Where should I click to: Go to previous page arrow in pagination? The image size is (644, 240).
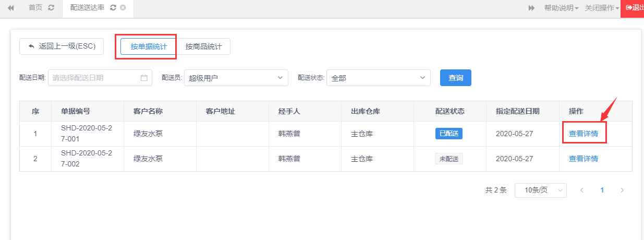pos(582,190)
